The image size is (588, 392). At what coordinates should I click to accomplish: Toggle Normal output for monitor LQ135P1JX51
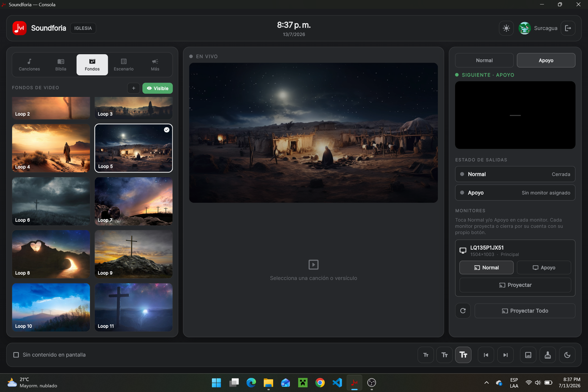(x=486, y=268)
